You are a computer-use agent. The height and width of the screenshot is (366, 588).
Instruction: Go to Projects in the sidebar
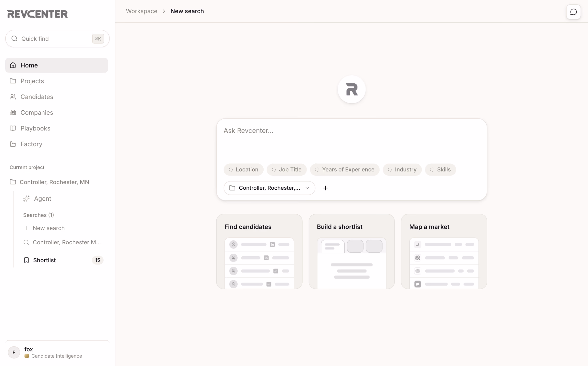tap(57, 81)
